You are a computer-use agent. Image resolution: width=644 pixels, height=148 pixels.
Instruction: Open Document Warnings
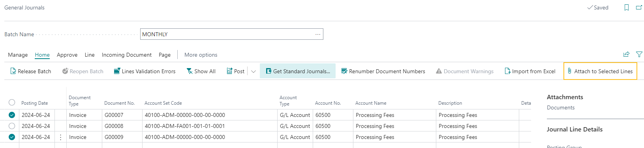coord(465,71)
